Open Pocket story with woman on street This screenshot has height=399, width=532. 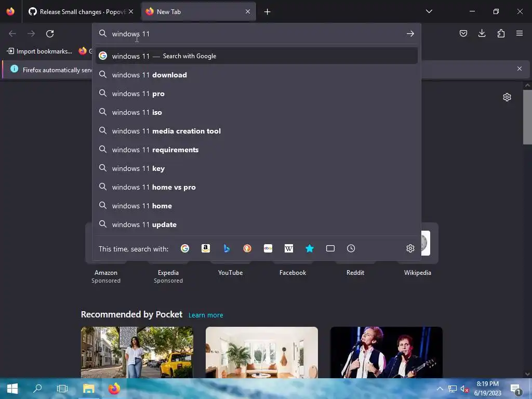137,352
